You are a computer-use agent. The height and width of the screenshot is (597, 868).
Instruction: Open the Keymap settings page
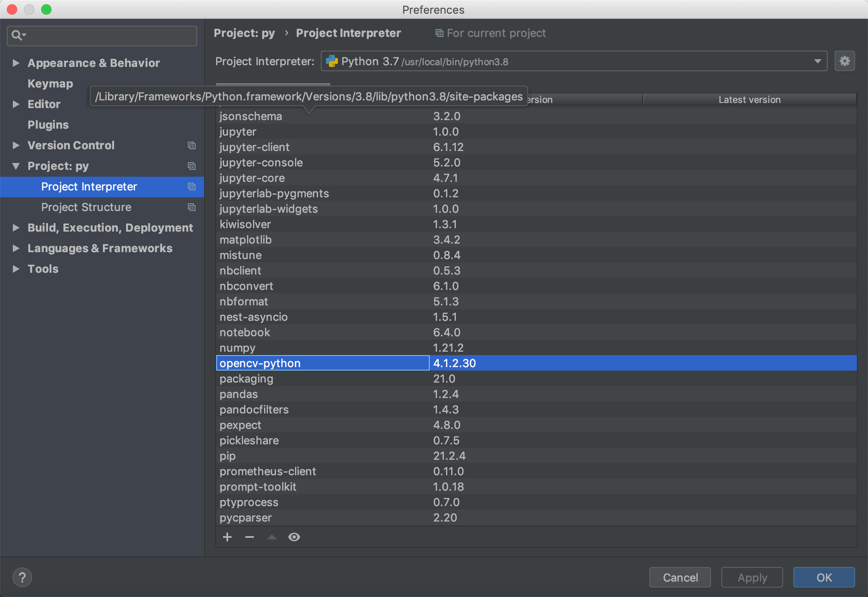pyautogui.click(x=50, y=84)
